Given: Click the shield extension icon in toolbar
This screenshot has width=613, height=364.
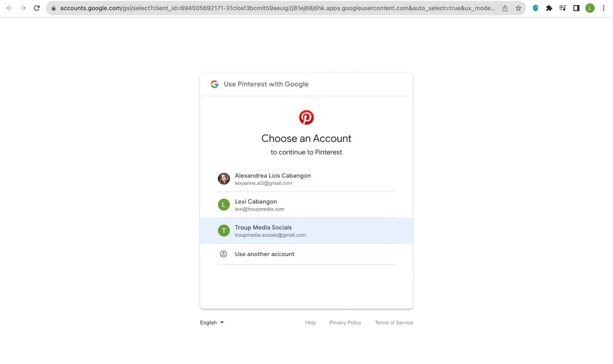Looking at the screenshot, I should [536, 8].
